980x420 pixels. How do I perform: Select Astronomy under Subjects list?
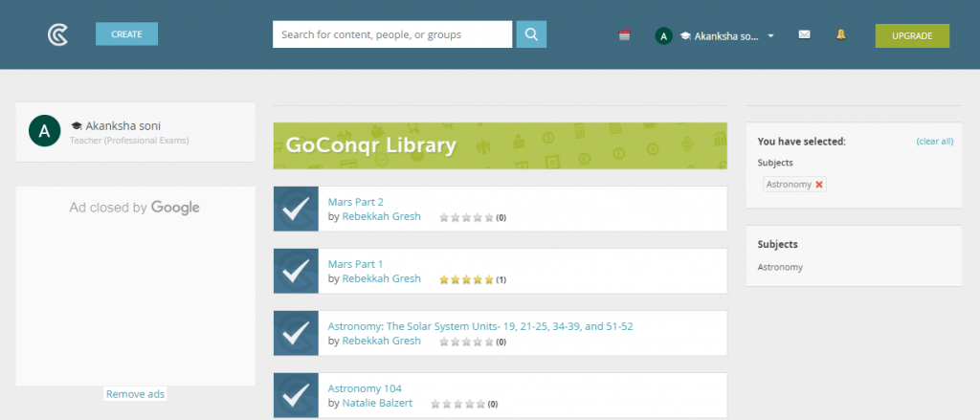pyautogui.click(x=780, y=267)
